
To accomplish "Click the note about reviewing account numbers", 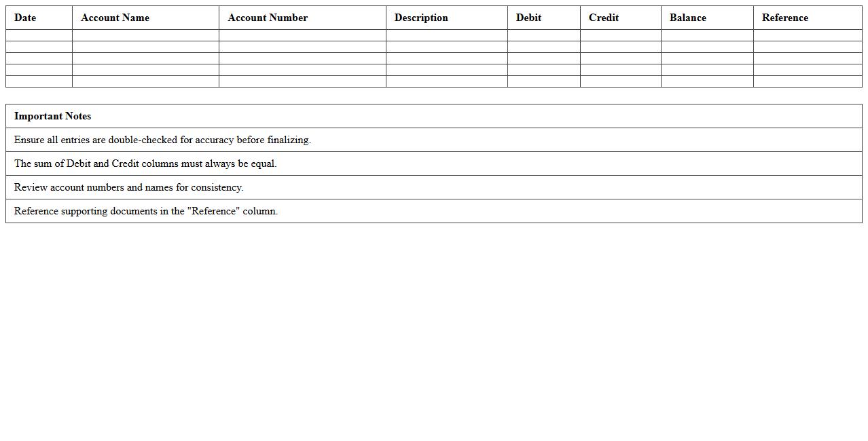I will [128, 187].
